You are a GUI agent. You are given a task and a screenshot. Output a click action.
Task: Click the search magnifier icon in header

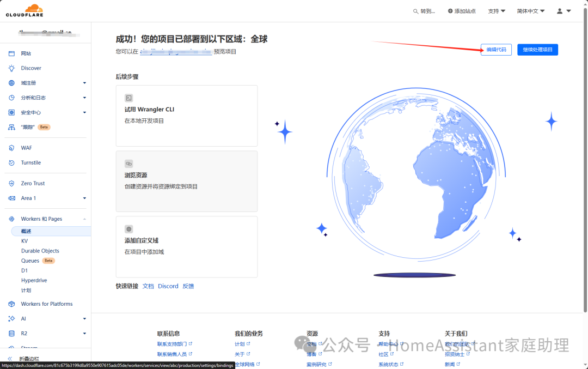pyautogui.click(x=415, y=11)
